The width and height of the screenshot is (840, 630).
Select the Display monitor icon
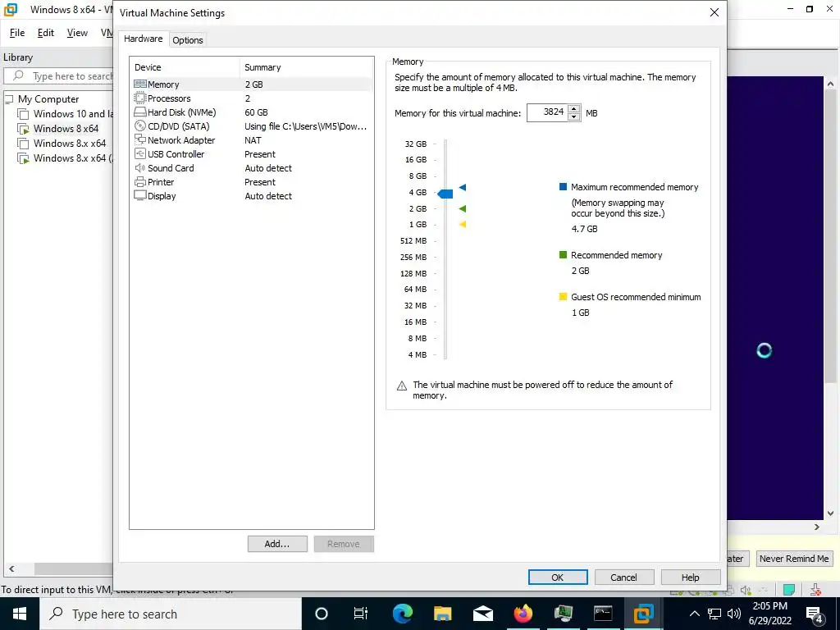click(139, 195)
